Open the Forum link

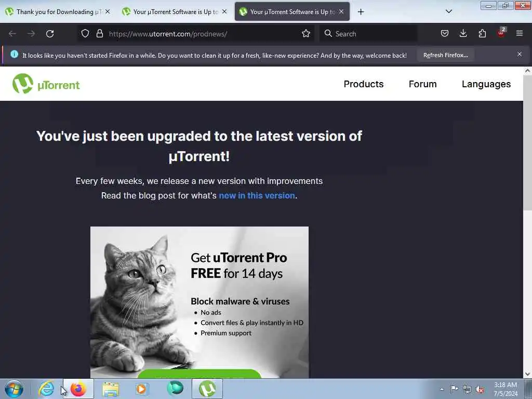tap(422, 84)
